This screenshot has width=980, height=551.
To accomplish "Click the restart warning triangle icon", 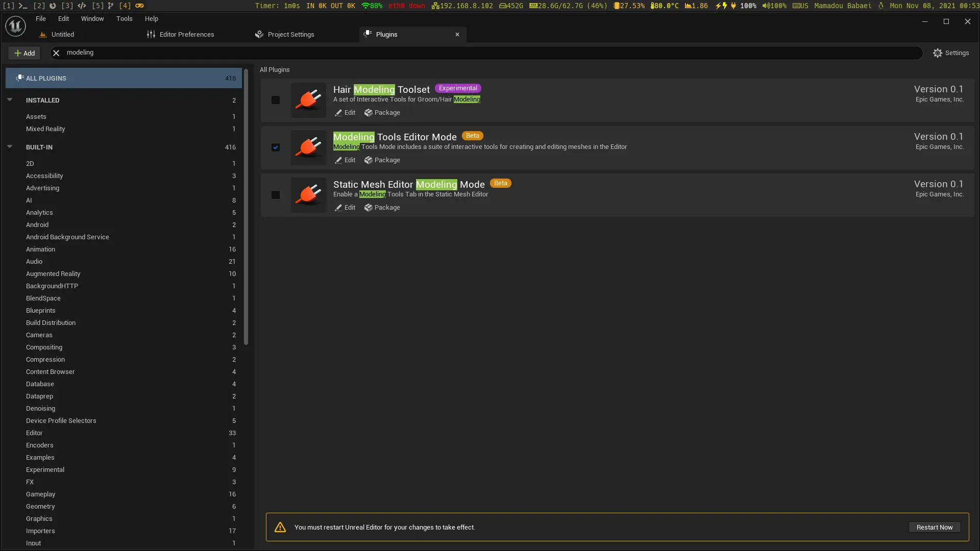I will (280, 528).
